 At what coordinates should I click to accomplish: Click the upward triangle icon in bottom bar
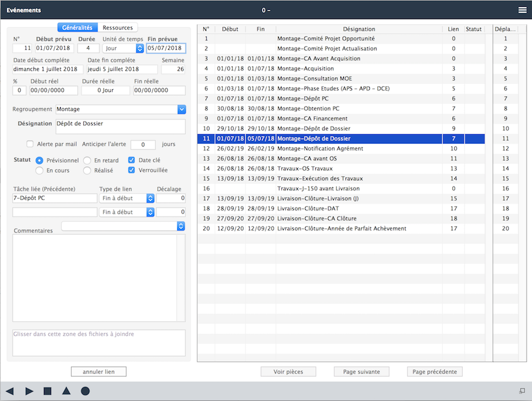point(66,391)
